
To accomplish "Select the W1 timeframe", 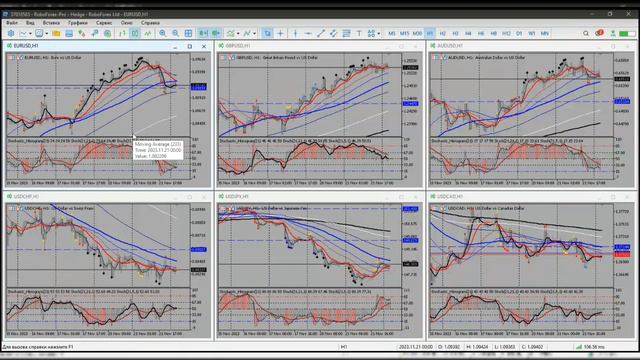I will pyautogui.click(x=532, y=33).
